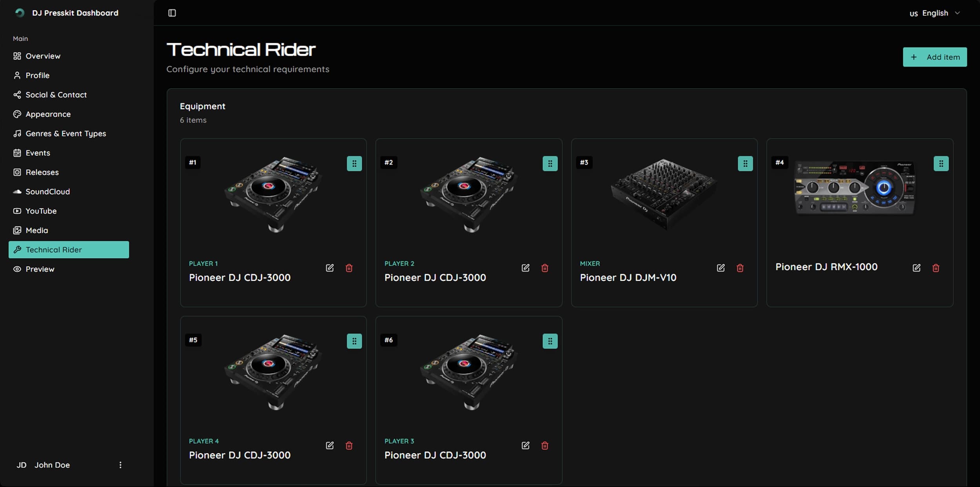Toggle the sidebar collapse button in the top bar

click(172, 13)
